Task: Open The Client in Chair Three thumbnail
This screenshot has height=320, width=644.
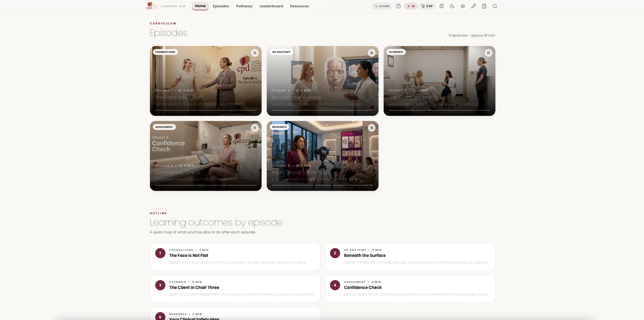Action: (439, 81)
